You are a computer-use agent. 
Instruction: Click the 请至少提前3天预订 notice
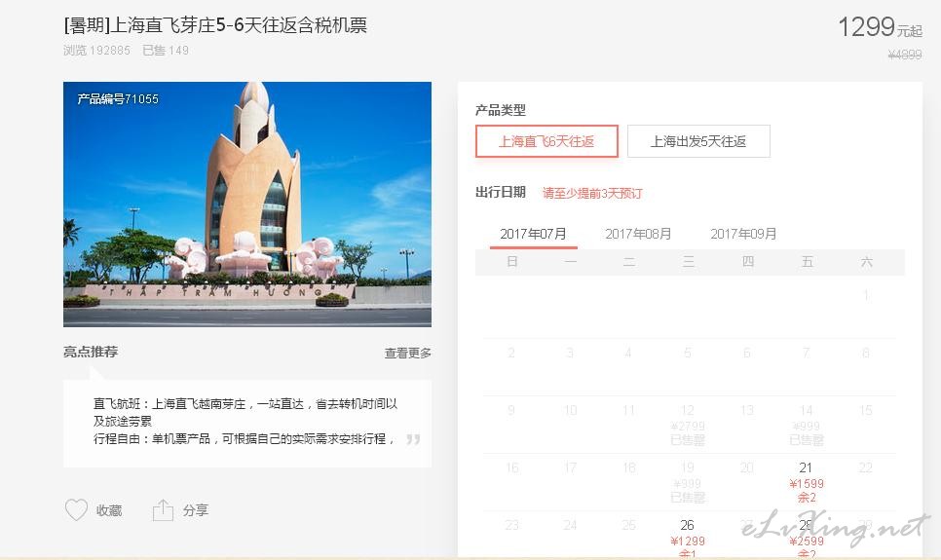click(x=592, y=193)
